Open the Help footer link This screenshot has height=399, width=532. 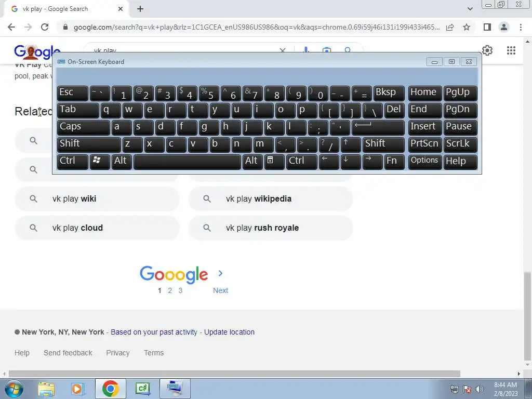[22, 353]
